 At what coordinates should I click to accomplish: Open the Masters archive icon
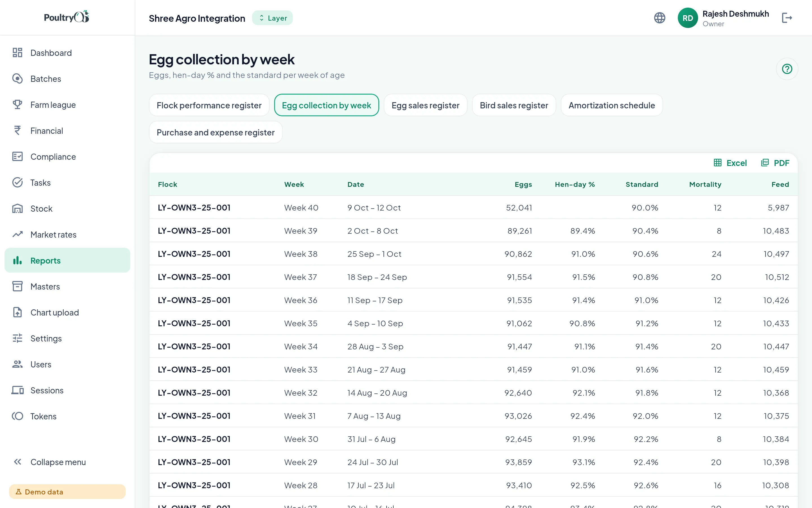pos(17,286)
